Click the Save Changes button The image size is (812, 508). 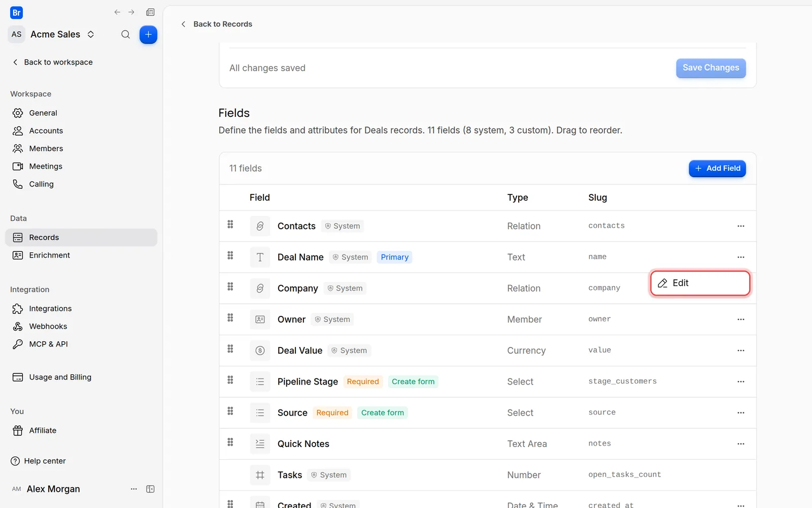[x=710, y=68]
